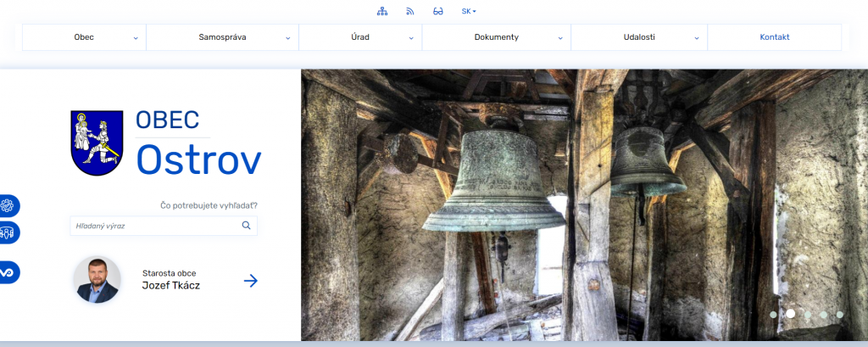The width and height of the screenshot is (868, 347).
Task: Select the fifth carousel slide dot
Action: 840,315
